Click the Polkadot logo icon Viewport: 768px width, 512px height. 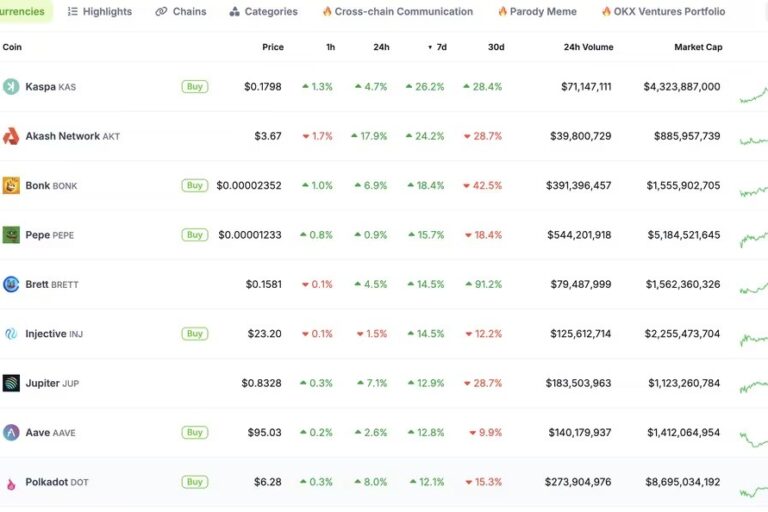(x=11, y=484)
